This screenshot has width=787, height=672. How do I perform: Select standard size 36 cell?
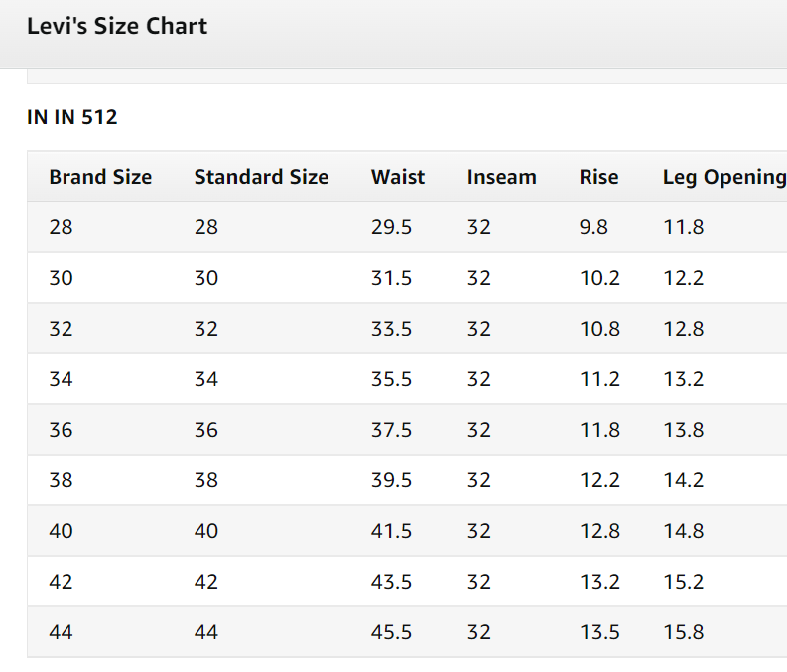pyautogui.click(x=206, y=430)
